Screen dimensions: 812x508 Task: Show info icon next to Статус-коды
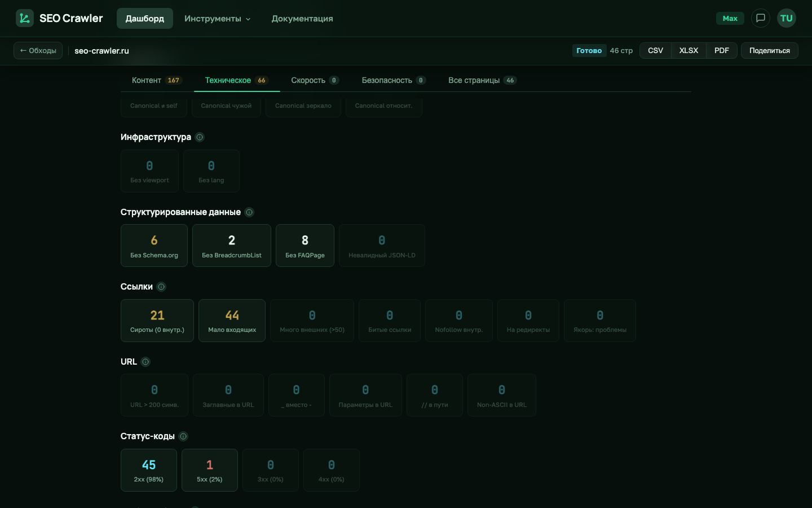(183, 436)
